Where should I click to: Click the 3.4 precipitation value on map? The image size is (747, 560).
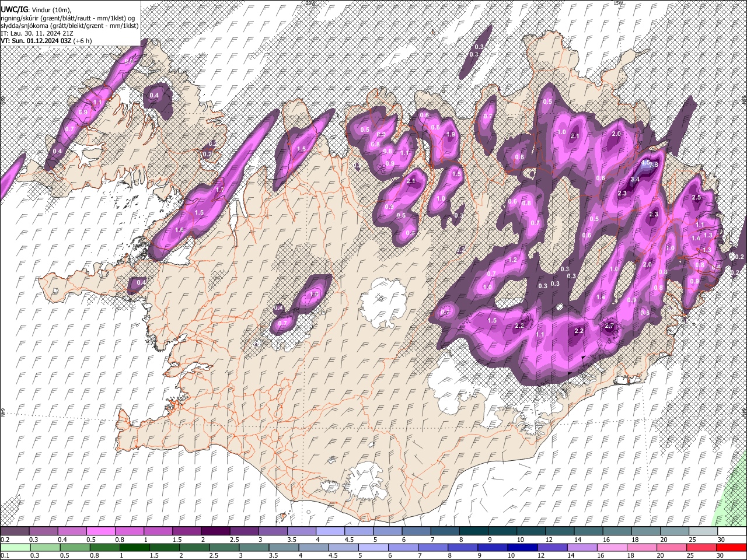coord(635,179)
